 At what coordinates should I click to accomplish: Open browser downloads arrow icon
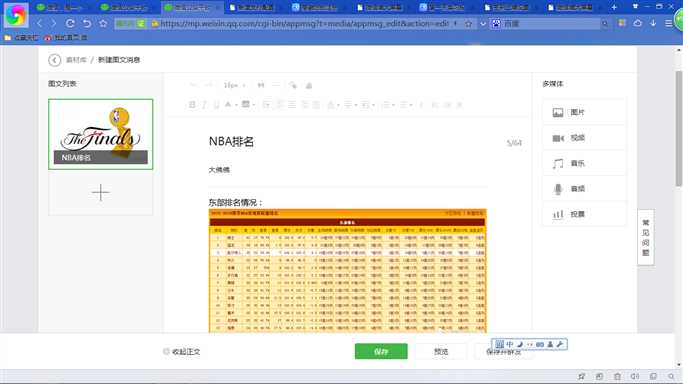(653, 23)
